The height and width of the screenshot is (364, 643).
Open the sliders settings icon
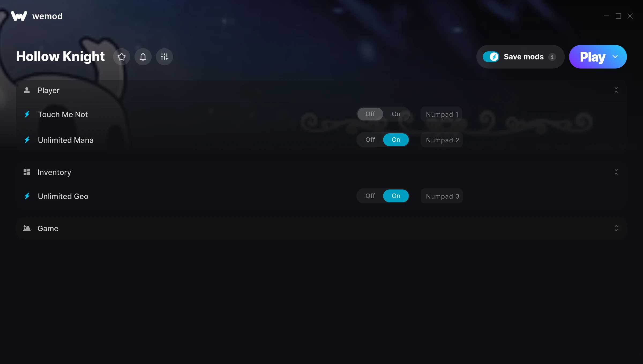click(165, 57)
